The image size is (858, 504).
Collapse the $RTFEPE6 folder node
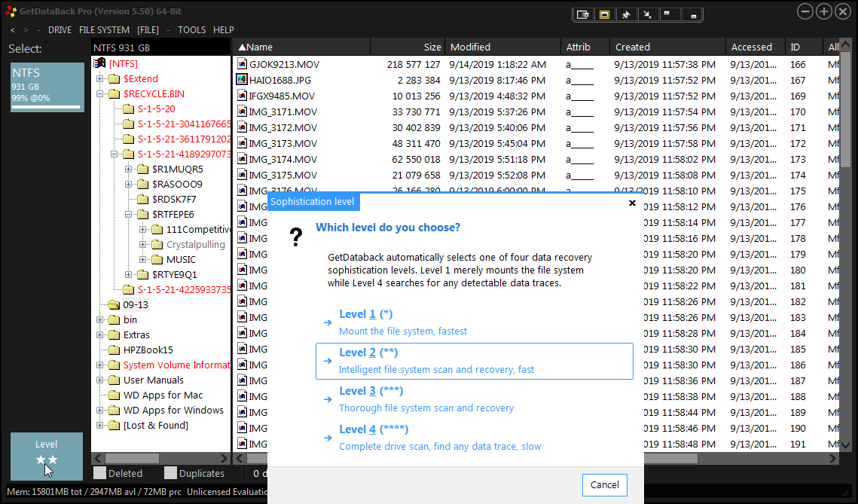tap(128, 215)
